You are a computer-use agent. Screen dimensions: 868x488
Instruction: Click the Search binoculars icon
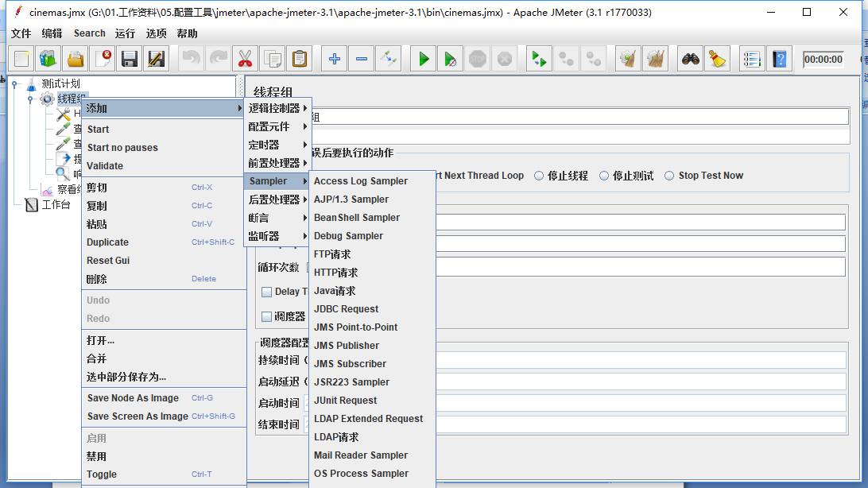(690, 59)
